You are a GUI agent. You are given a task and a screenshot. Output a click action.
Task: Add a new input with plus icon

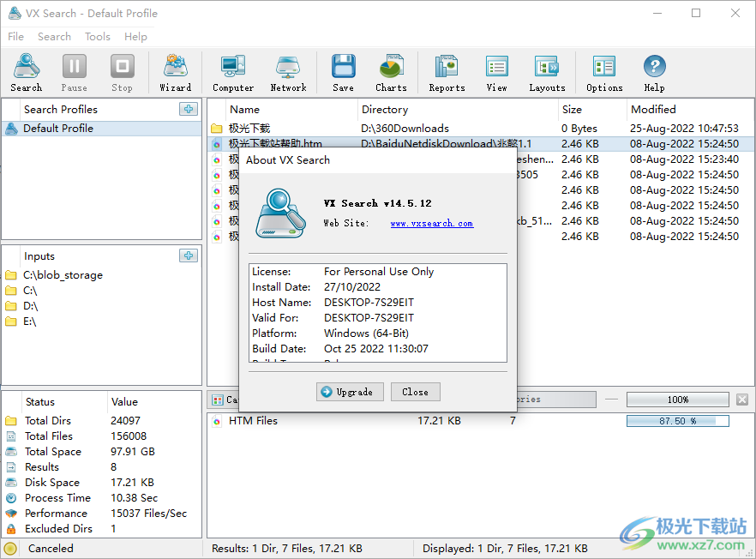[189, 255]
